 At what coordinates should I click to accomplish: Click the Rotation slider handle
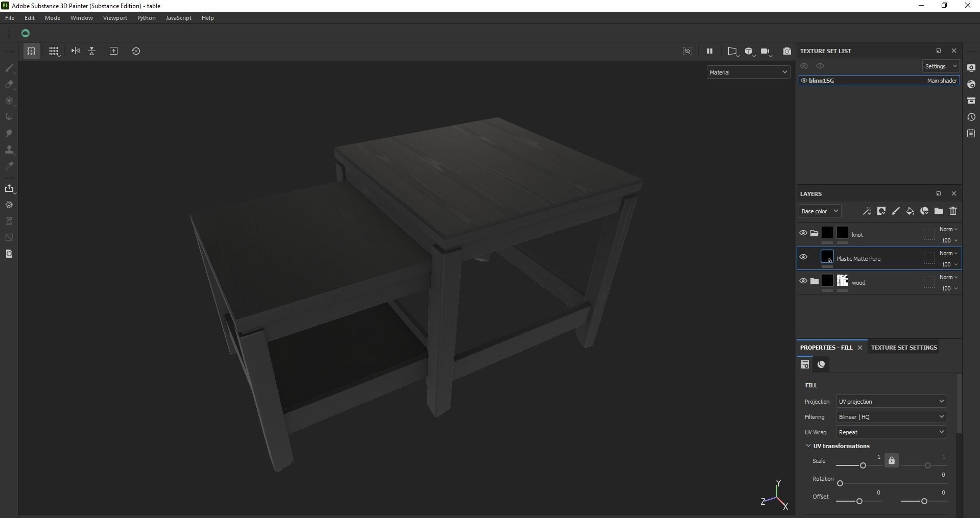840,483
